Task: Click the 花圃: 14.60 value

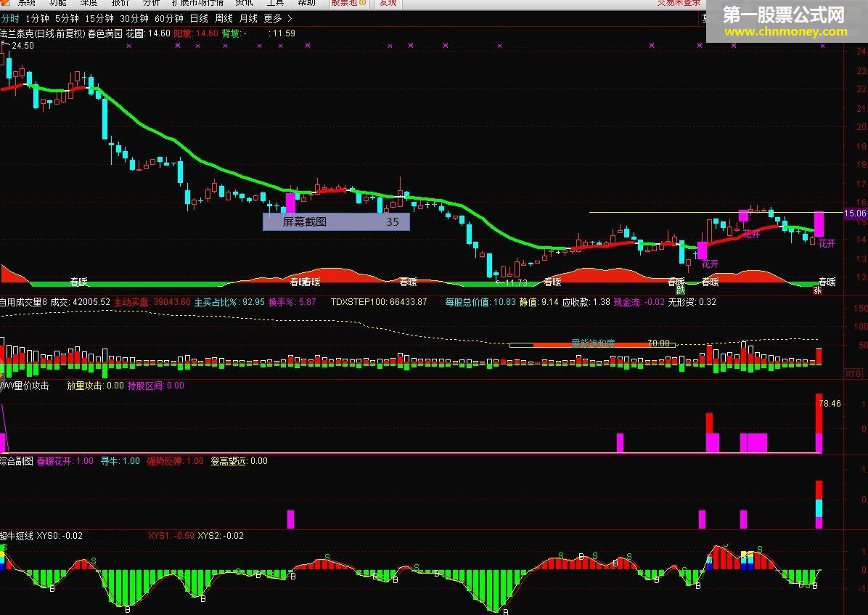Action: click(x=148, y=33)
